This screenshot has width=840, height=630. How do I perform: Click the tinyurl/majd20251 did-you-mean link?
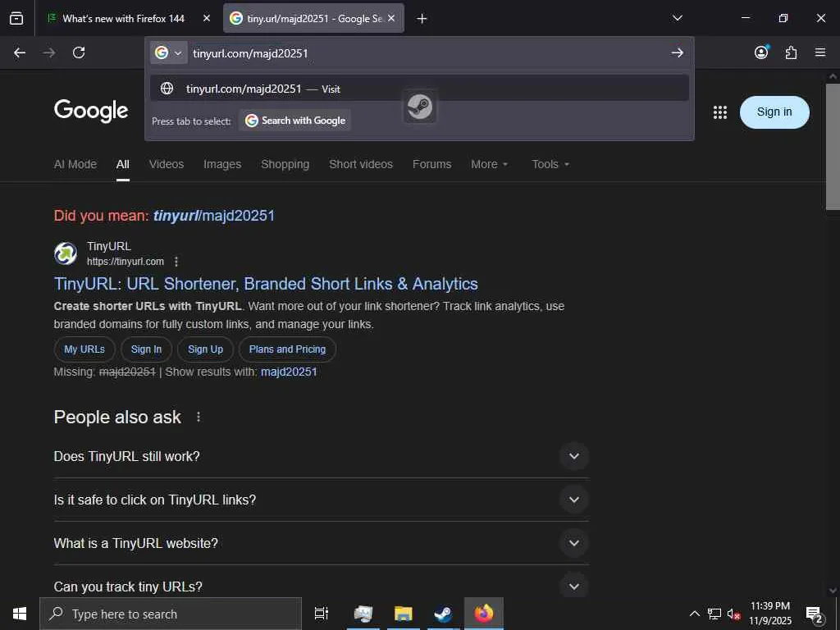point(214,216)
